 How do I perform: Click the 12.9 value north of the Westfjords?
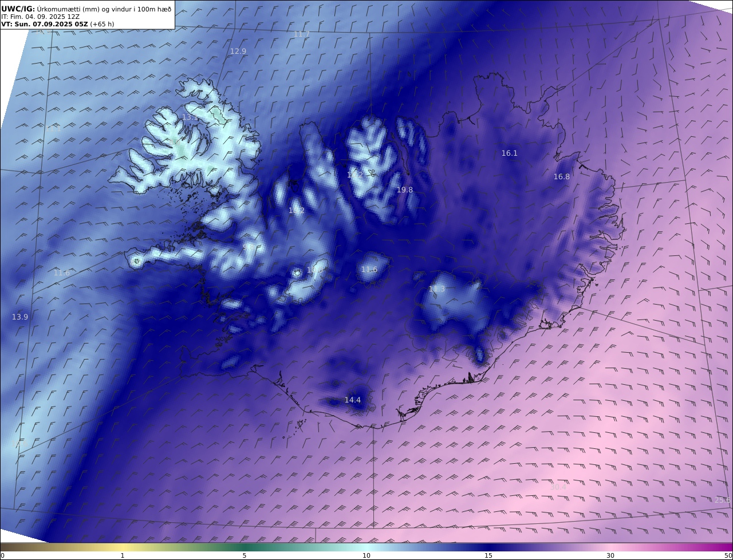click(238, 51)
